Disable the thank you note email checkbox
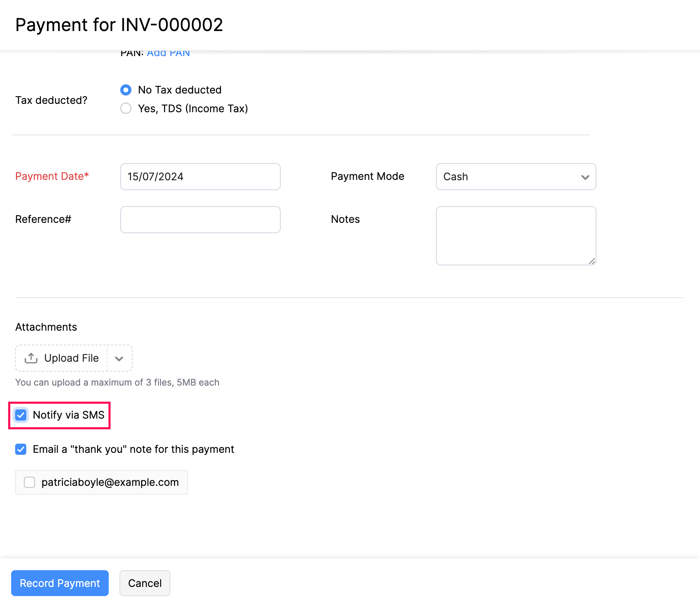The image size is (700, 608). pos(20,449)
